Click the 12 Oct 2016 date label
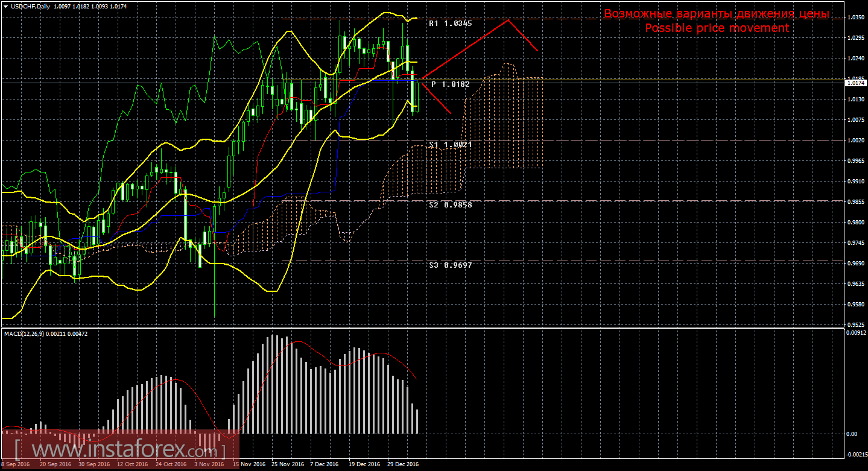 point(132,464)
